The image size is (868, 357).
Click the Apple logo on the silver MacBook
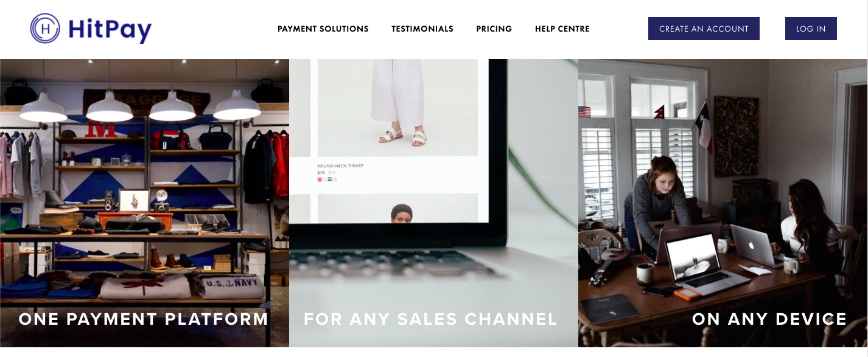tap(751, 244)
